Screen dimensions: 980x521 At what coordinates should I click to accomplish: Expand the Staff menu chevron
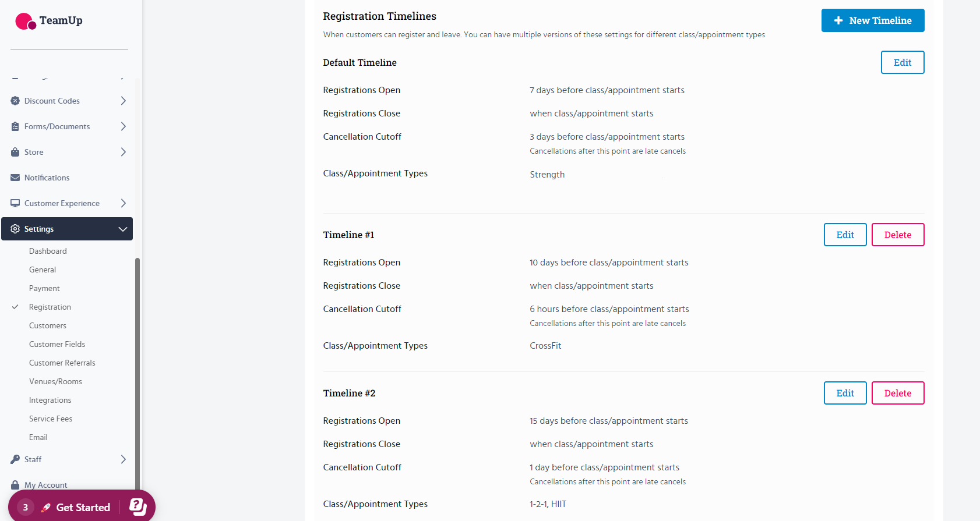[123, 459]
